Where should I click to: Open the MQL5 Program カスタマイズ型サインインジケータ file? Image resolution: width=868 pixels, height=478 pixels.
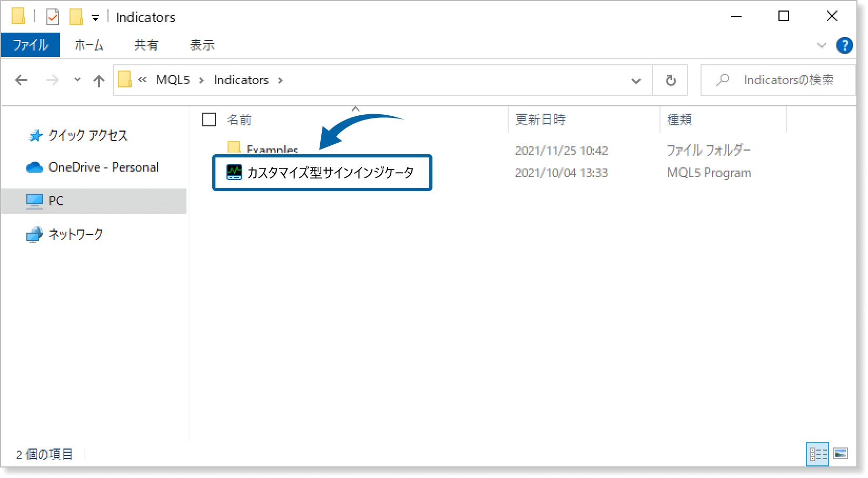(x=331, y=172)
